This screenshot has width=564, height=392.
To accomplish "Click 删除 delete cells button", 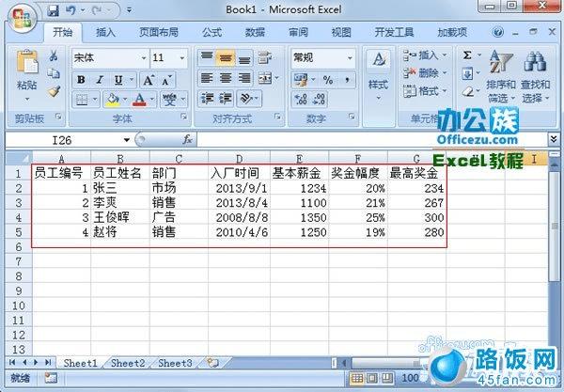I will click(x=425, y=73).
